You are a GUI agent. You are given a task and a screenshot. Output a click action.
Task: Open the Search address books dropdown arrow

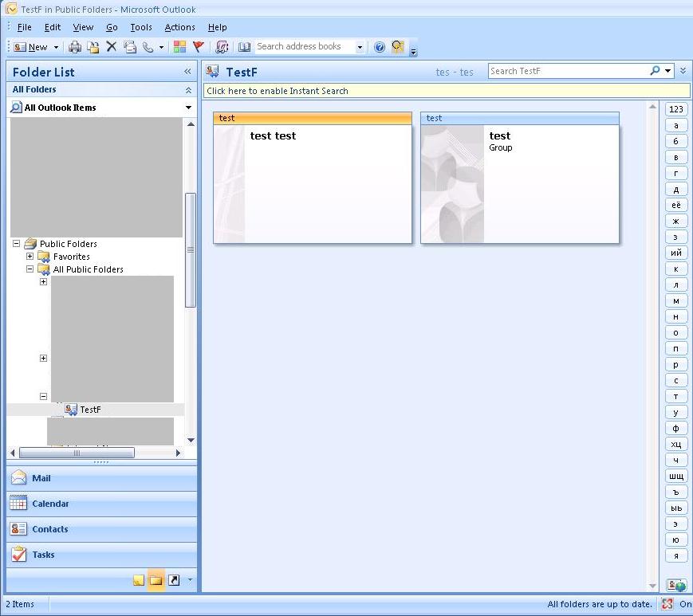360,47
